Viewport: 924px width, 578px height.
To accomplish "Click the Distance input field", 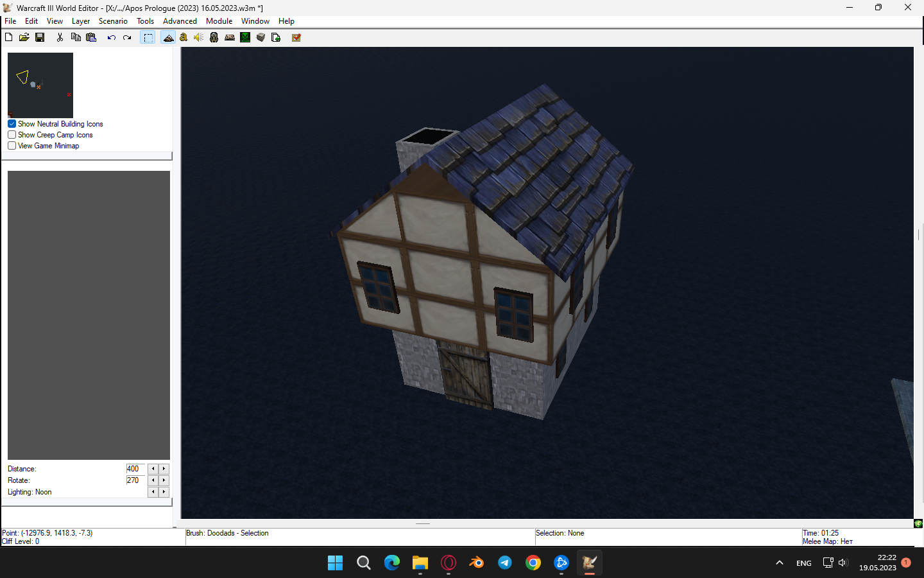I will 136,469.
